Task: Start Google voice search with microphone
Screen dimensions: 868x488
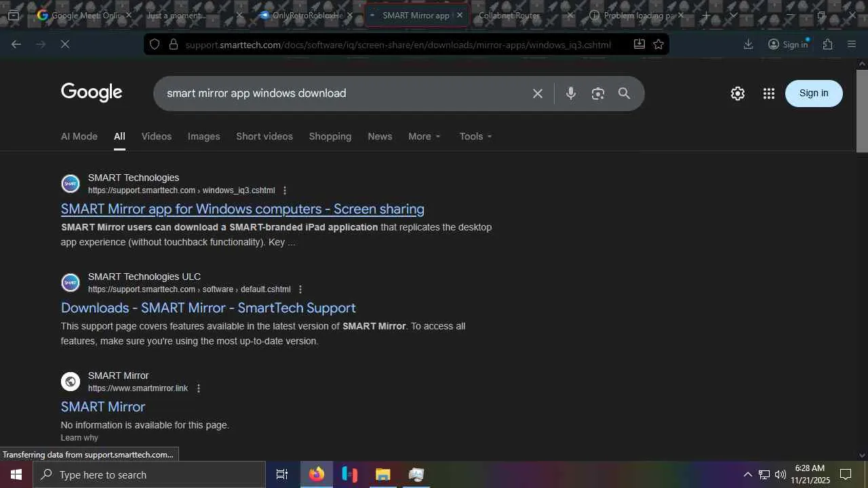Action: point(571,94)
